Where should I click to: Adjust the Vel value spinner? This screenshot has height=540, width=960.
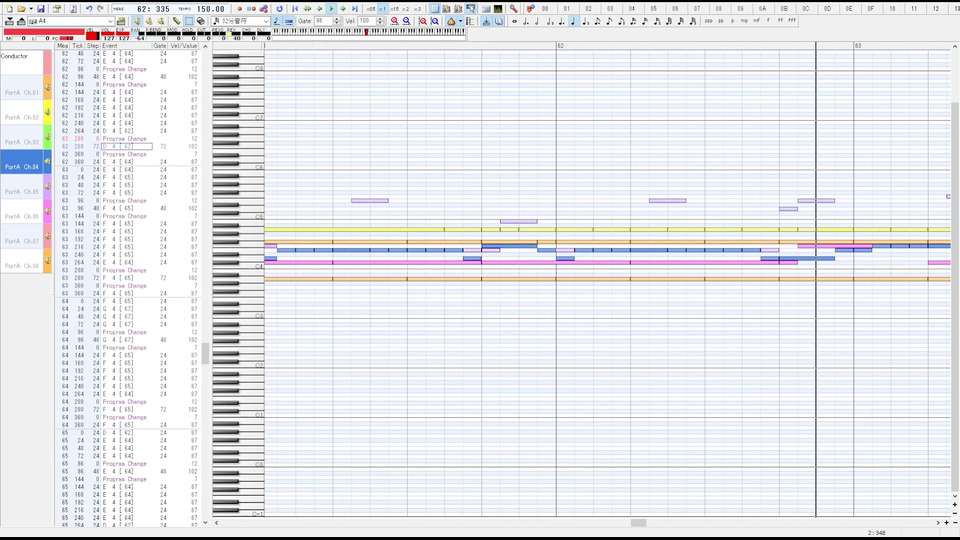tap(380, 21)
